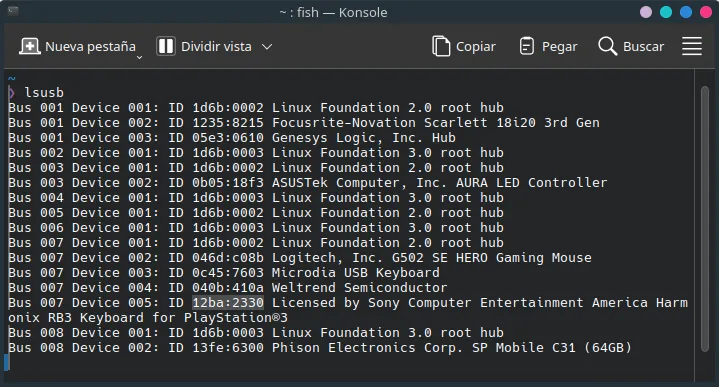Click the Dividir vista label
This screenshot has height=387, width=719.
pos(216,47)
